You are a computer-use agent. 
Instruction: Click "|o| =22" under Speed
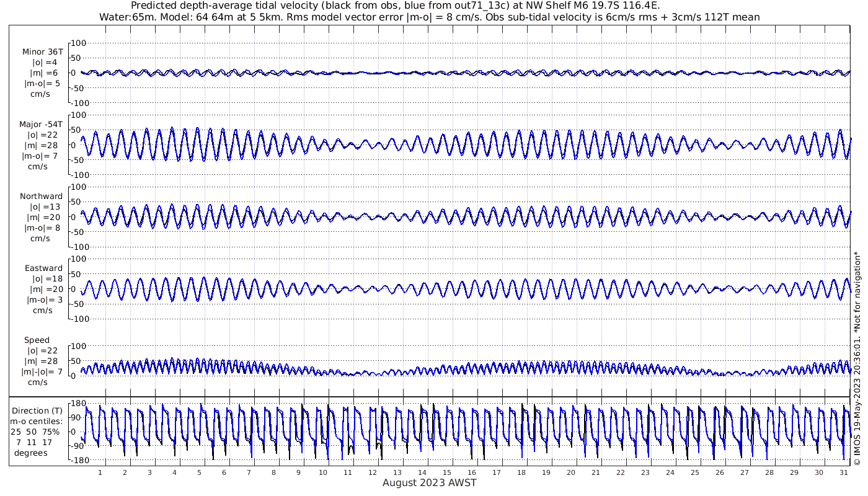[43, 352]
